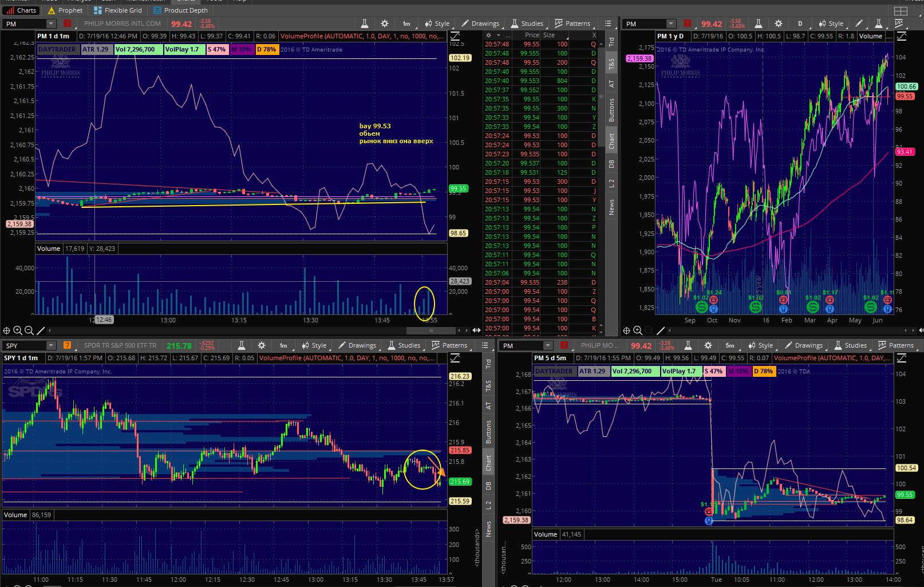This screenshot has height=587, width=924.
Task: Open PM symbol dropdown in 5m chart
Action: (548, 345)
